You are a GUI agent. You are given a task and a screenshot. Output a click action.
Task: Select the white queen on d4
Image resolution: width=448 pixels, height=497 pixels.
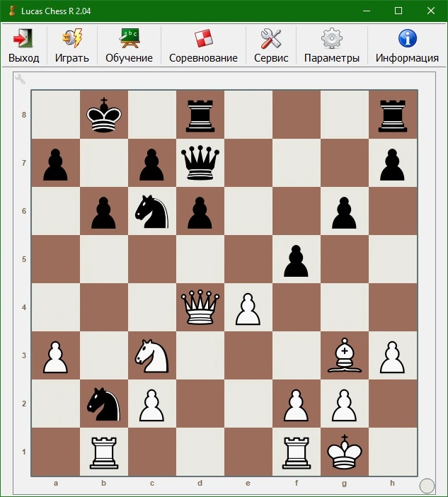(200, 307)
